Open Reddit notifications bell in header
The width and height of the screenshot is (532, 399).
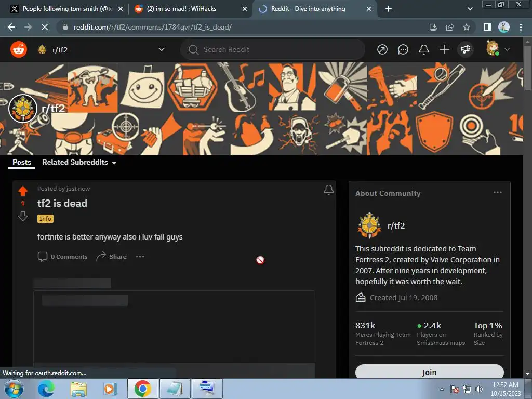[x=424, y=49]
